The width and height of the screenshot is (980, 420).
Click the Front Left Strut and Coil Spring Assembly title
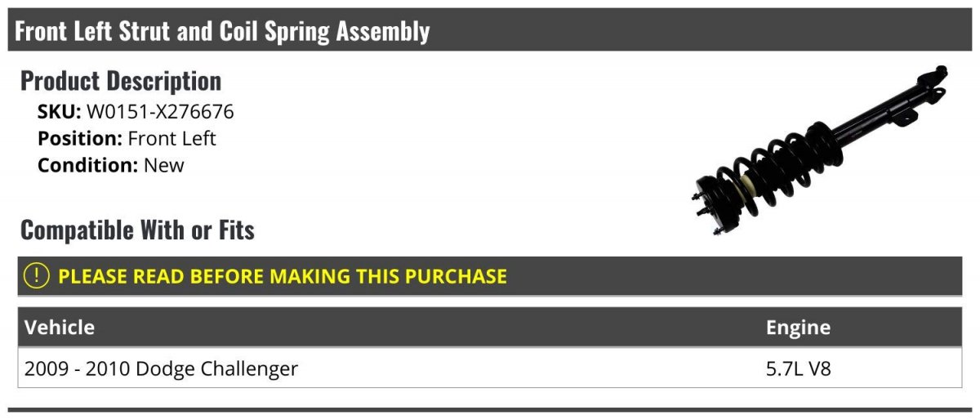tap(222, 31)
